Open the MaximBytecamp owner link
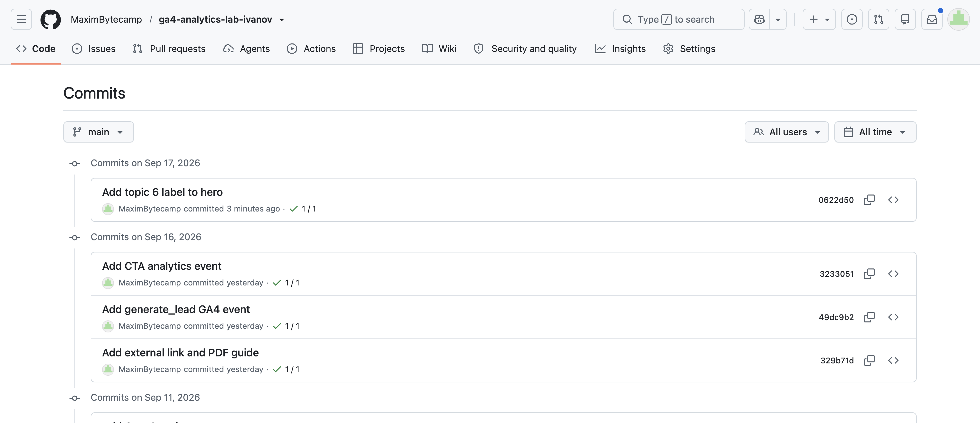The image size is (980, 423). [x=106, y=19]
